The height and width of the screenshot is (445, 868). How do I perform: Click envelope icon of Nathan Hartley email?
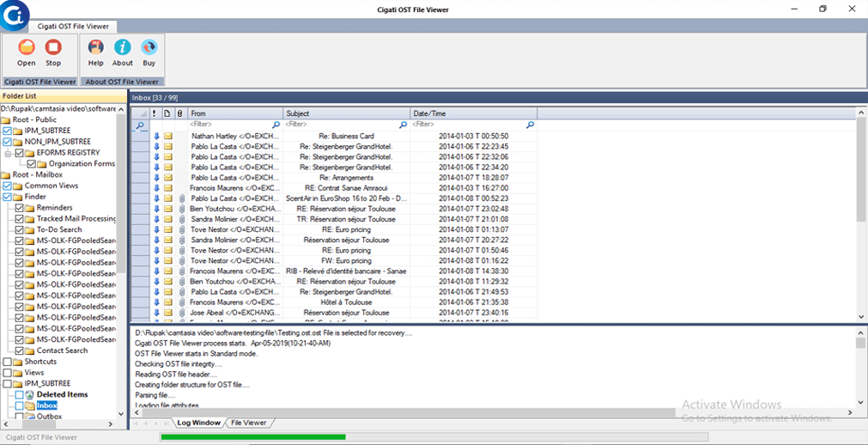[x=167, y=136]
